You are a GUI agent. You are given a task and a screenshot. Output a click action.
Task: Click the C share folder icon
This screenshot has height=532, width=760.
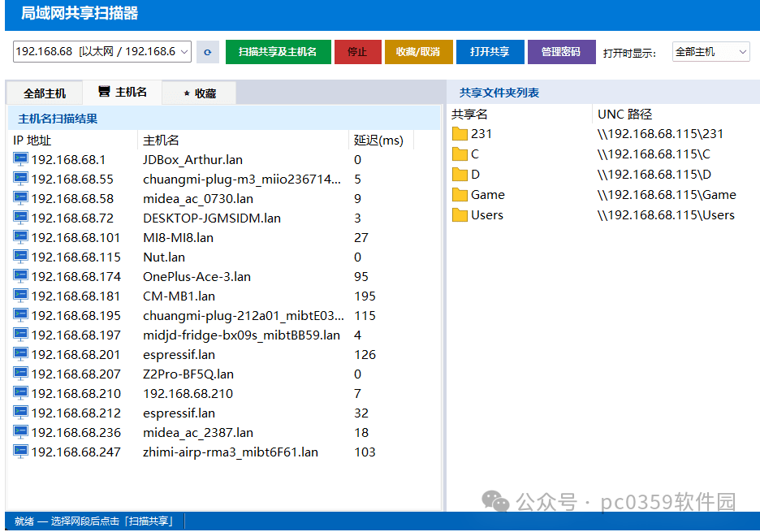coord(460,154)
